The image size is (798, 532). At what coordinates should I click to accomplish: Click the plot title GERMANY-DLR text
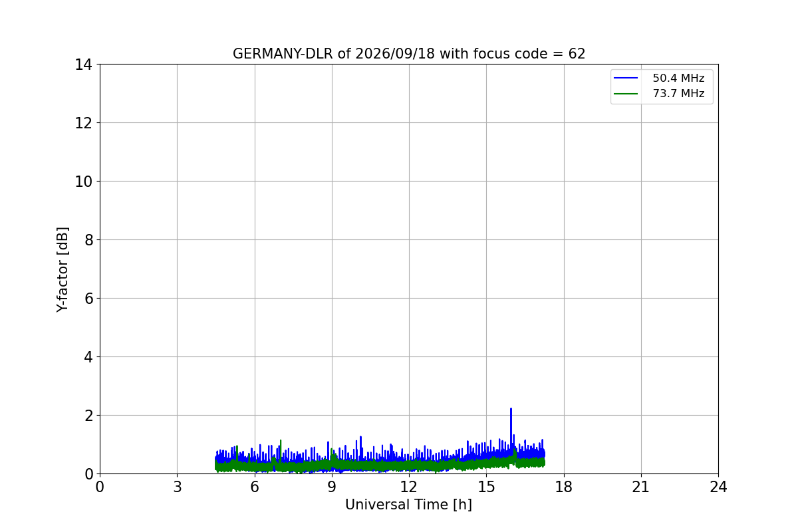tap(409, 54)
